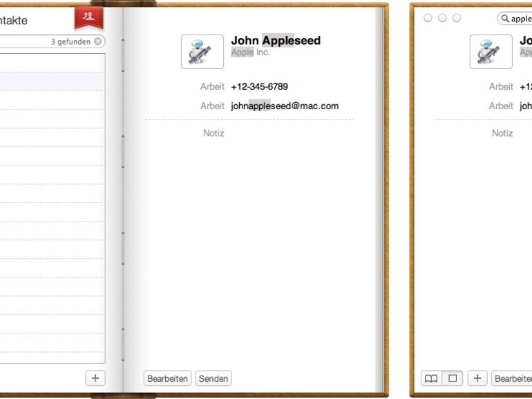The height and width of the screenshot is (399, 532).
Task: Click the magnifier icon in the right window's search field
Action: [x=505, y=19]
